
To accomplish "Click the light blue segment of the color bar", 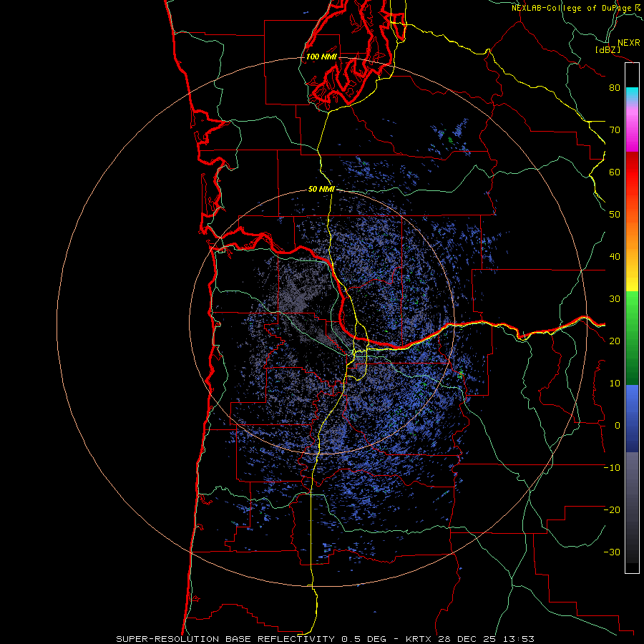I will click(x=632, y=399).
